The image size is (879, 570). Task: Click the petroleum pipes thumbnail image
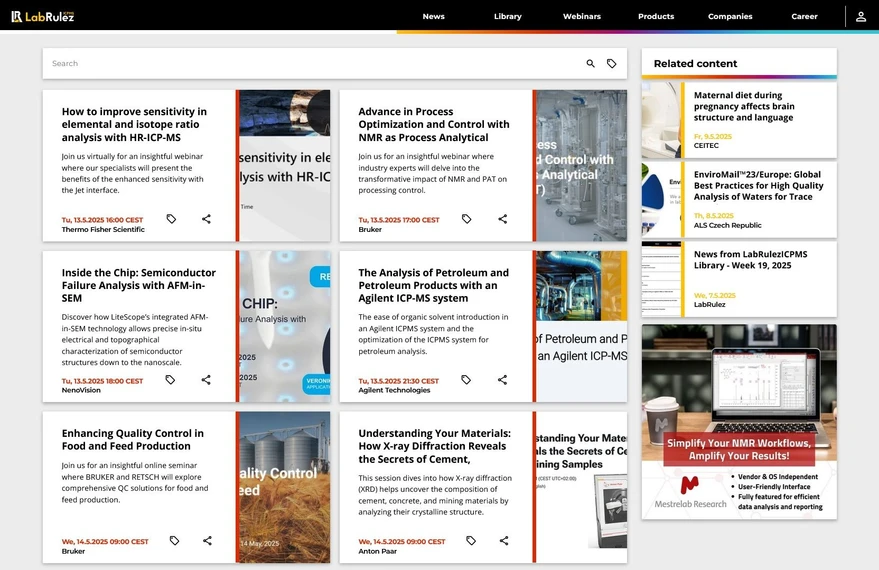point(581,326)
